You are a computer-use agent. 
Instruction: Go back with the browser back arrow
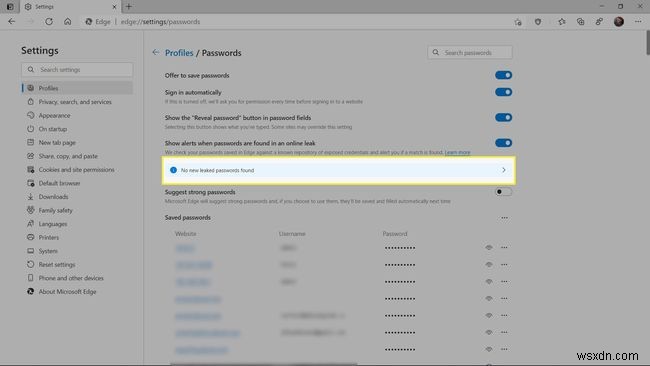pos(12,22)
